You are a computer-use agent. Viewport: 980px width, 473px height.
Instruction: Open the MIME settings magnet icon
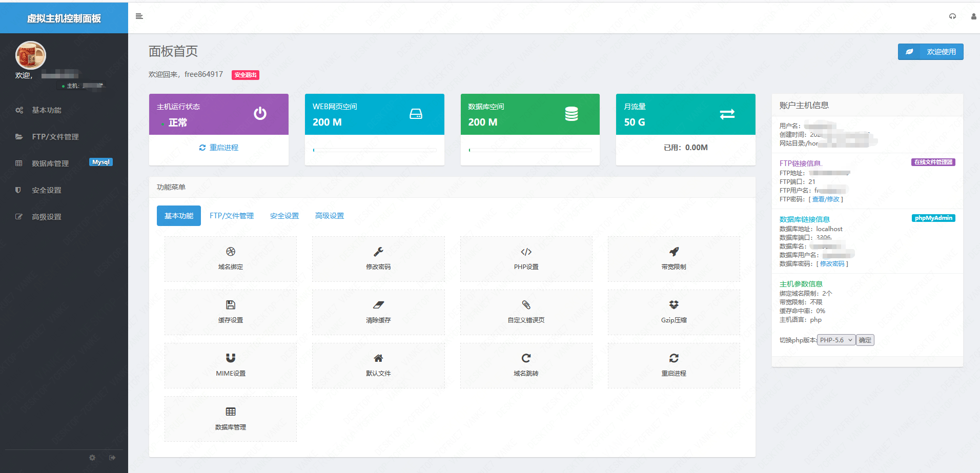pyautogui.click(x=231, y=358)
